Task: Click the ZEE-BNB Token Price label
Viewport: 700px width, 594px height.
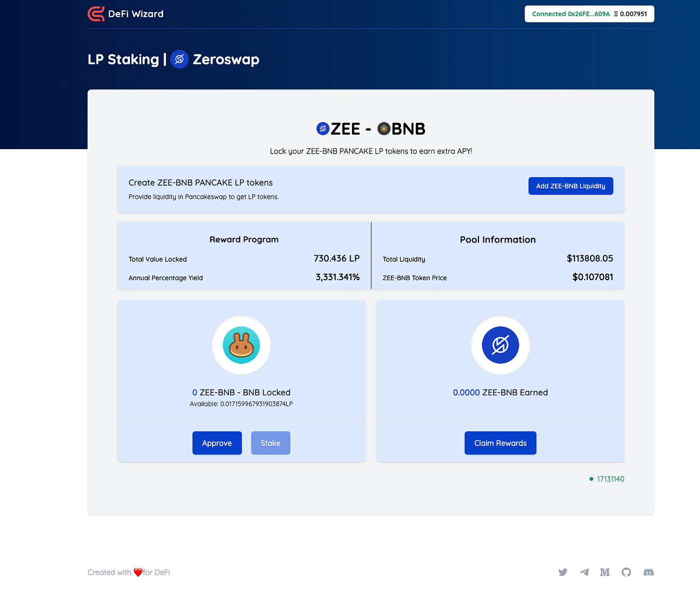Action: coord(415,278)
